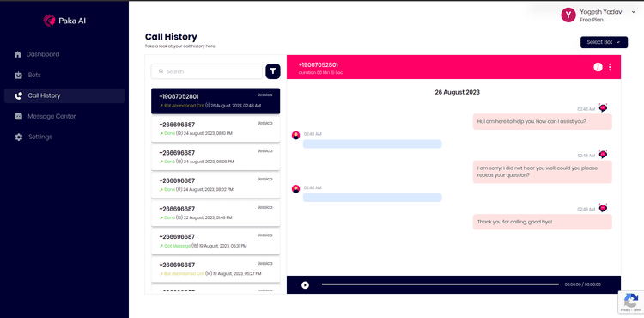Click the 'Thank you for calling' message
Image resolution: width=644 pixels, height=318 pixels.
[542, 222]
